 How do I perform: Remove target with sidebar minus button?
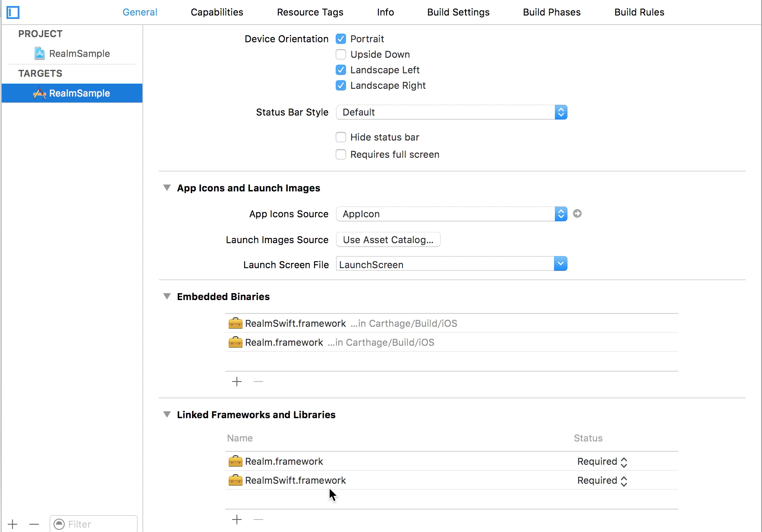[34, 524]
